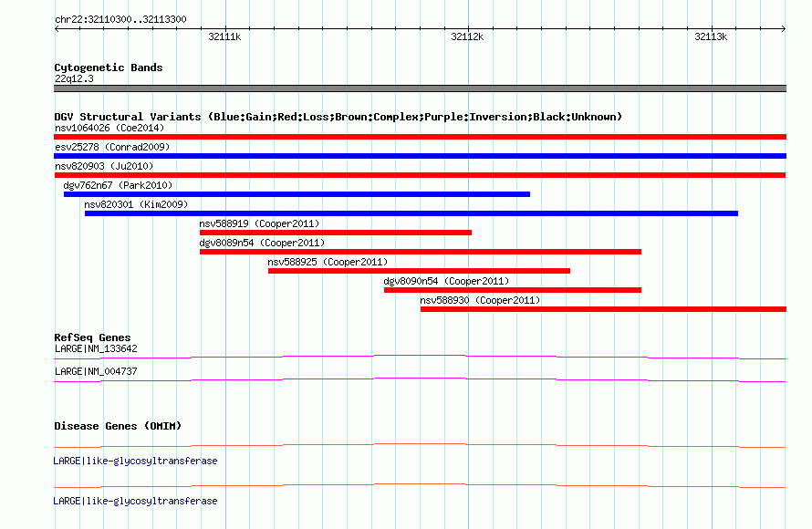This screenshot has height=529, width=812.
Task: Click the second orange OMIM disease gene line
Action: [x=420, y=486]
